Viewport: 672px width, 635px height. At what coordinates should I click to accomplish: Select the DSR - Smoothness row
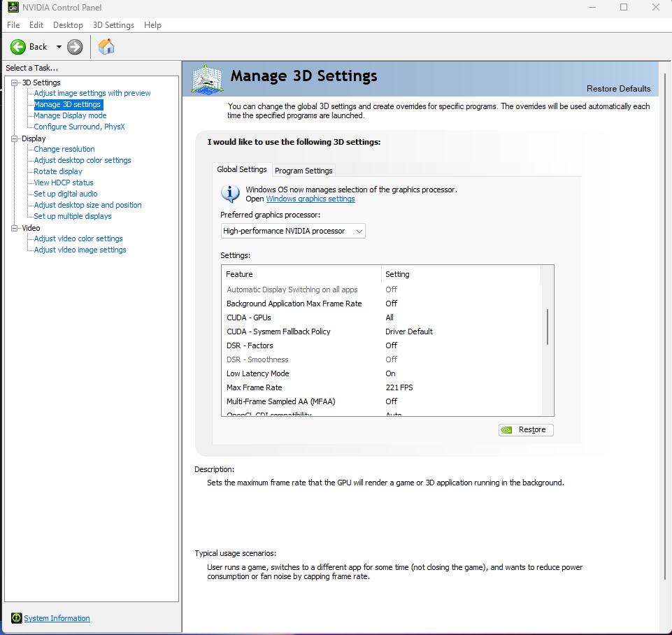click(381, 359)
